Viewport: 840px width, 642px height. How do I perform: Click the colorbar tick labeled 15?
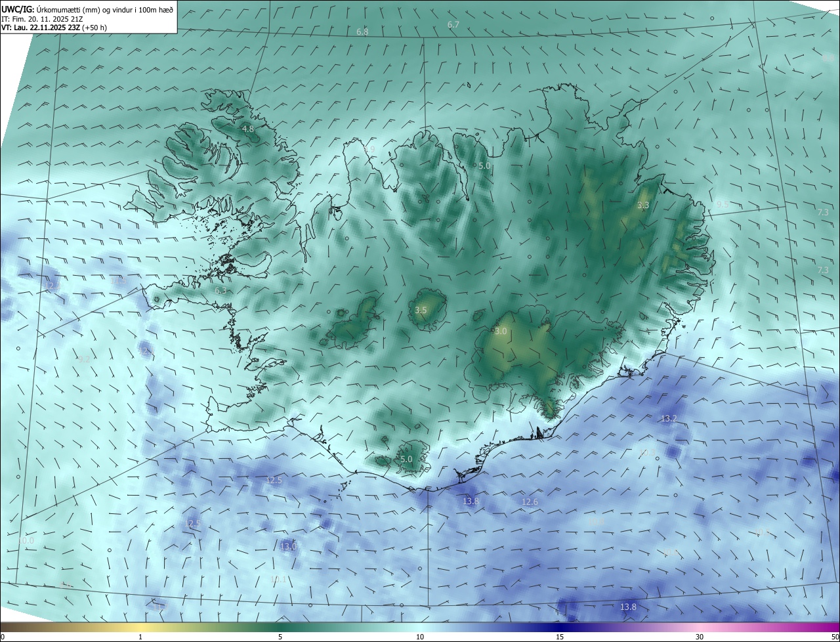coord(560,637)
